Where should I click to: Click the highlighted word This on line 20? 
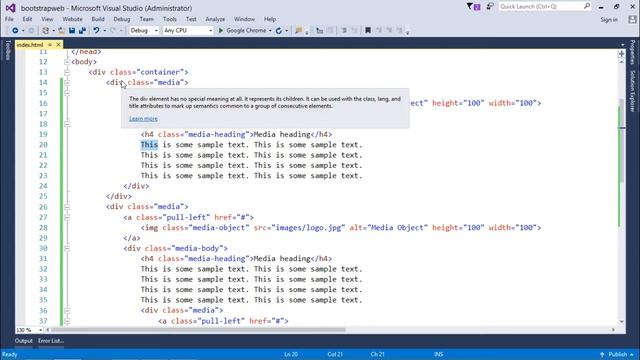(x=149, y=145)
